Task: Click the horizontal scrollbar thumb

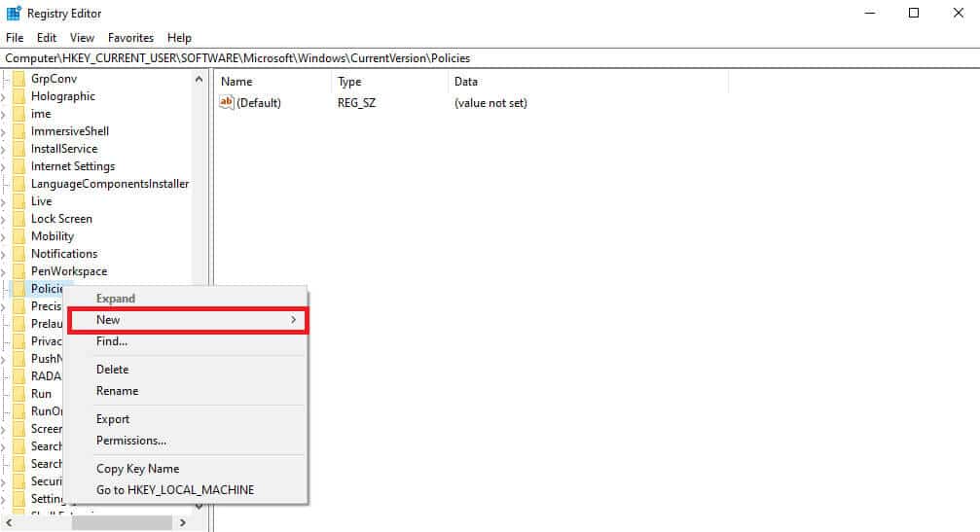Action: click(122, 522)
